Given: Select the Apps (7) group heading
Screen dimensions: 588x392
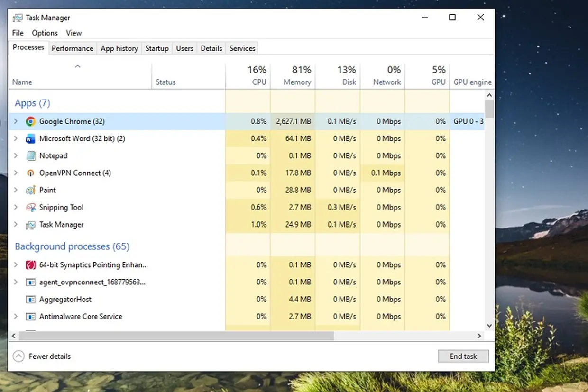Looking at the screenshot, I should pos(32,103).
